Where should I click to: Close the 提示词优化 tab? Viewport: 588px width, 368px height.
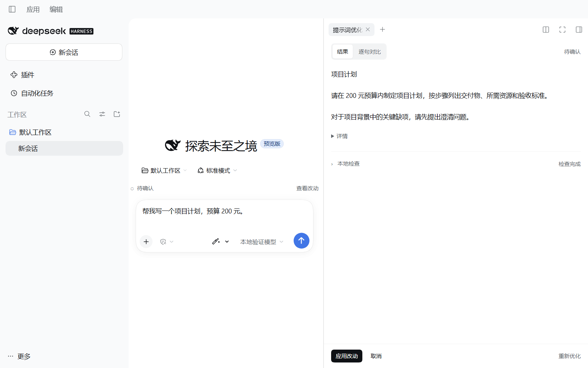(x=368, y=29)
